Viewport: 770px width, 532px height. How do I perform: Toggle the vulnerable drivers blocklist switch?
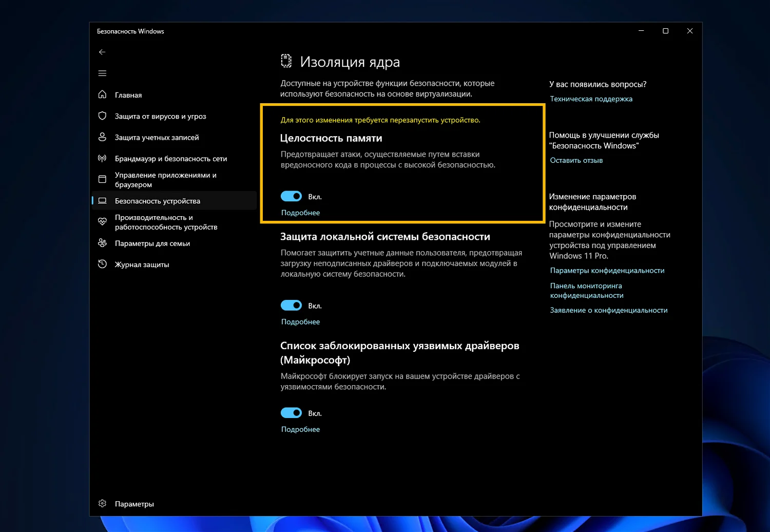point(291,413)
